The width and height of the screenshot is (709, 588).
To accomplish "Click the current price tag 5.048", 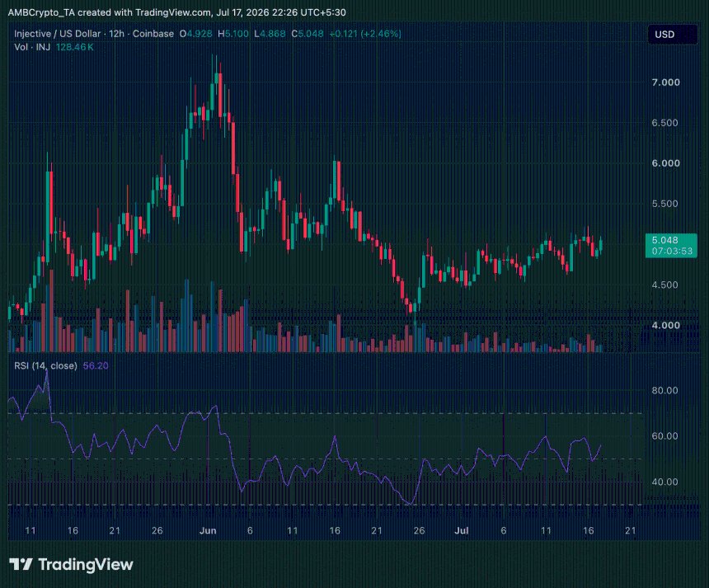I will (664, 240).
